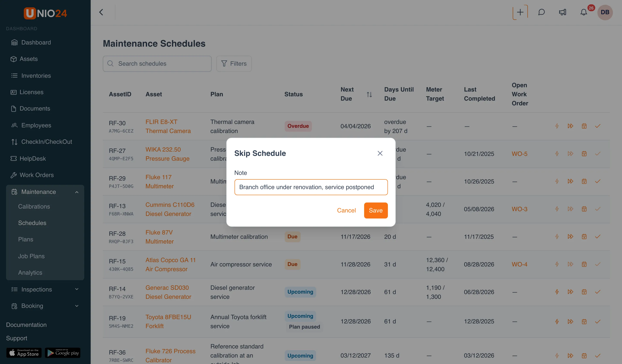
Task: Click checkmark icon for RF-29 row
Action: [x=598, y=181]
